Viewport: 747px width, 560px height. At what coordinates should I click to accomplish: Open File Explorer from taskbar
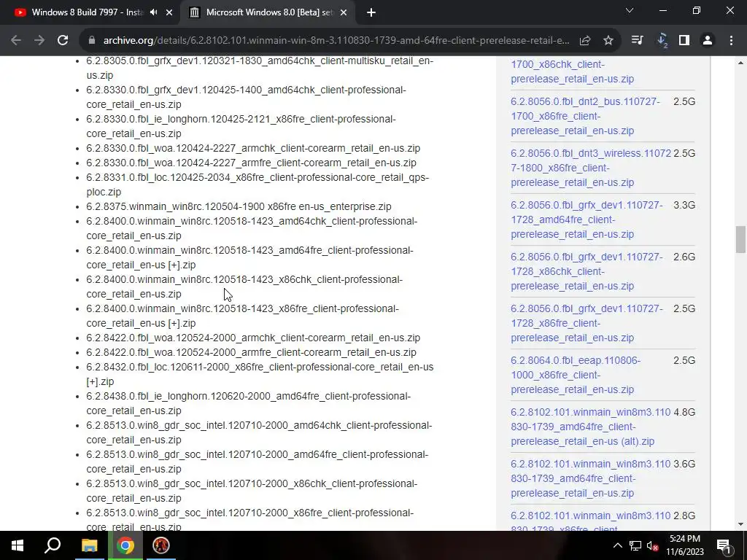[89, 545]
